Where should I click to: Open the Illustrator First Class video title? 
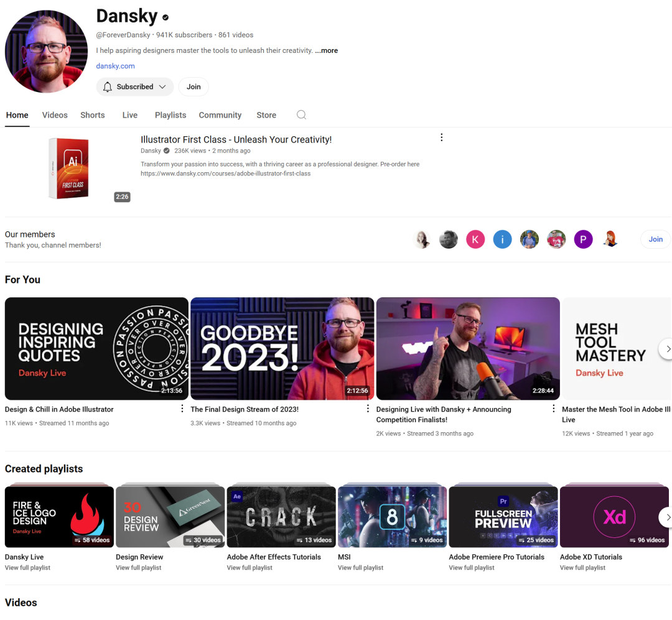coord(236,140)
